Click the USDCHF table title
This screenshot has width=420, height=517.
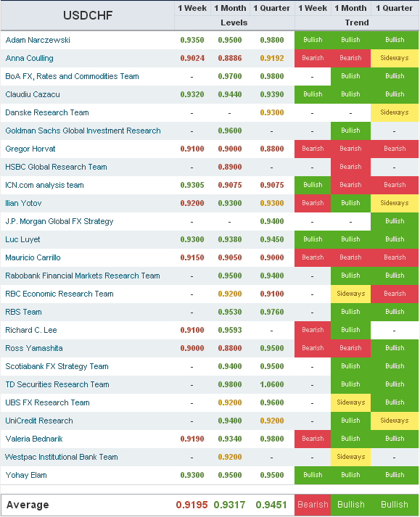(x=88, y=15)
